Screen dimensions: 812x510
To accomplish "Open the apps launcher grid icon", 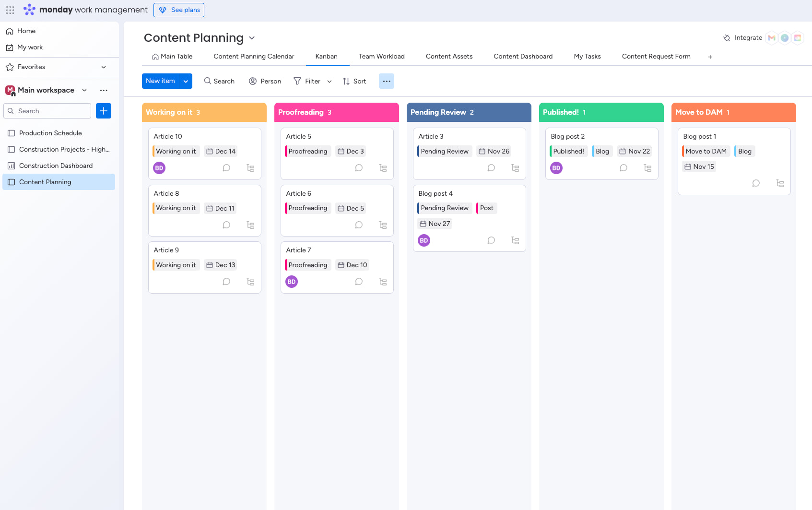I will tap(10, 10).
